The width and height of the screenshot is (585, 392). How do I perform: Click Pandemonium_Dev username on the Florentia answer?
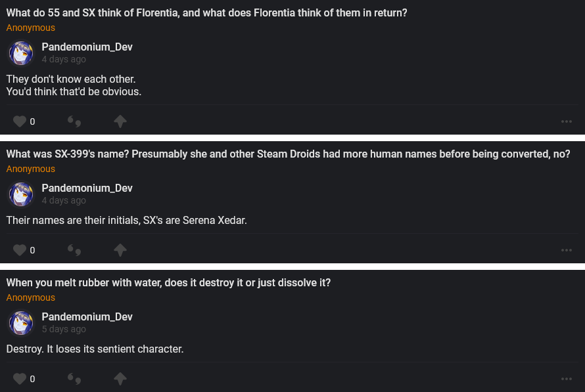87,47
